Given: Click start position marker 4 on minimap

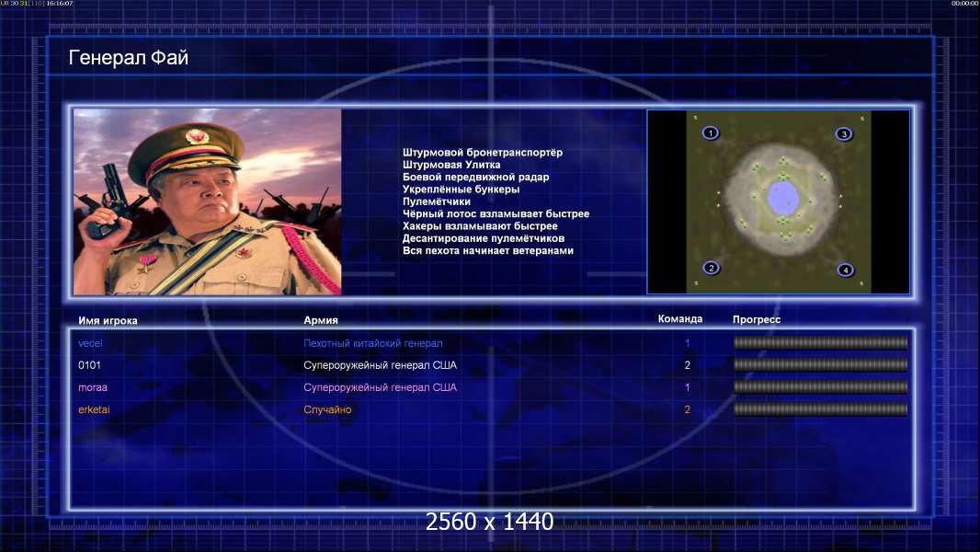Looking at the screenshot, I should pos(846,270).
